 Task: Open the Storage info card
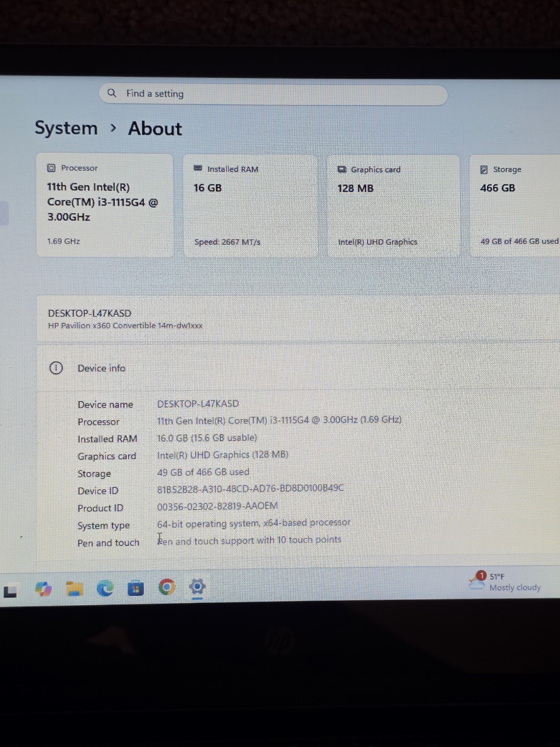(515, 205)
